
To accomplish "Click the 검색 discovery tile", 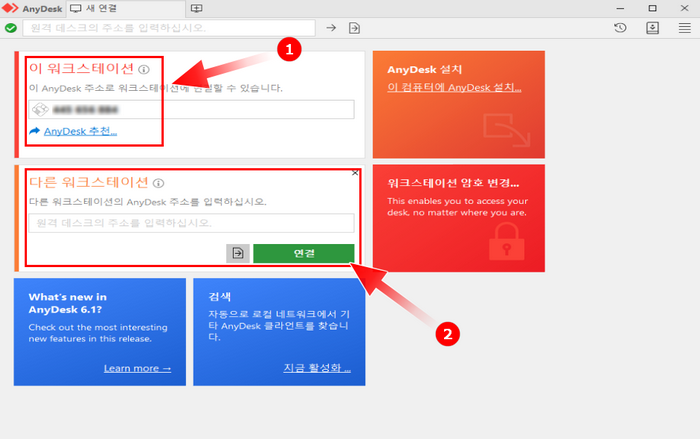I will click(279, 332).
